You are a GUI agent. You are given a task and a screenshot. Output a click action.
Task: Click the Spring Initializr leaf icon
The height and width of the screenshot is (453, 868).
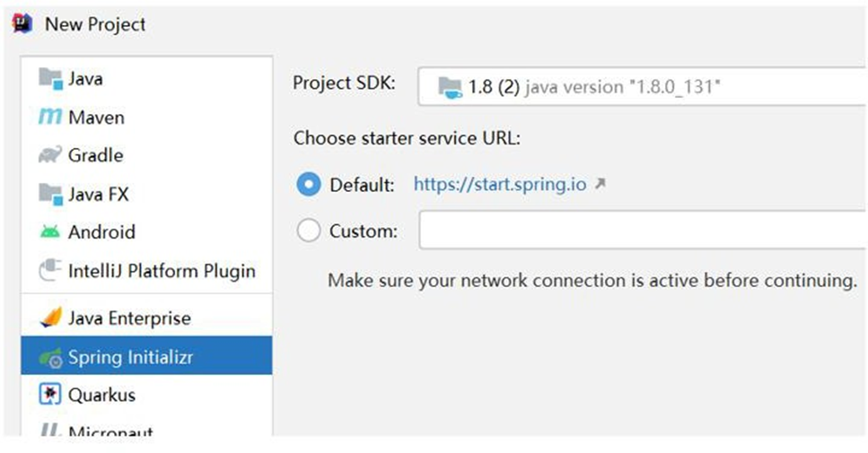tap(50, 358)
